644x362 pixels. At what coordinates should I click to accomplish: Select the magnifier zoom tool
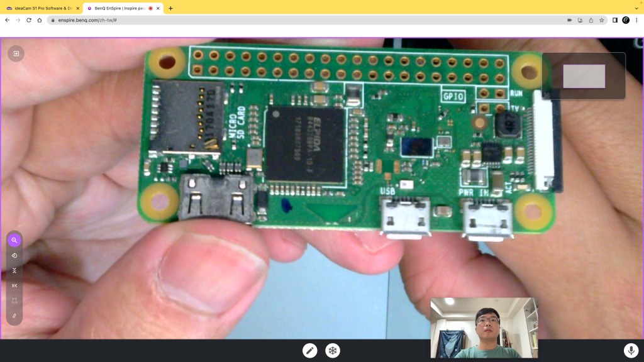click(14, 240)
